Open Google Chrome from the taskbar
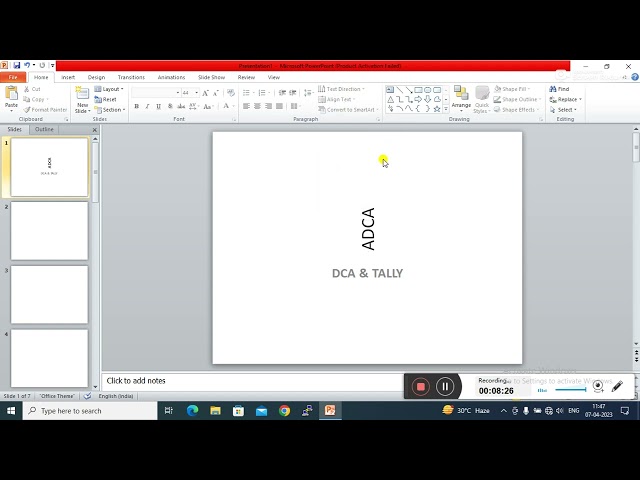This screenshot has width=640, height=480. (x=284, y=411)
